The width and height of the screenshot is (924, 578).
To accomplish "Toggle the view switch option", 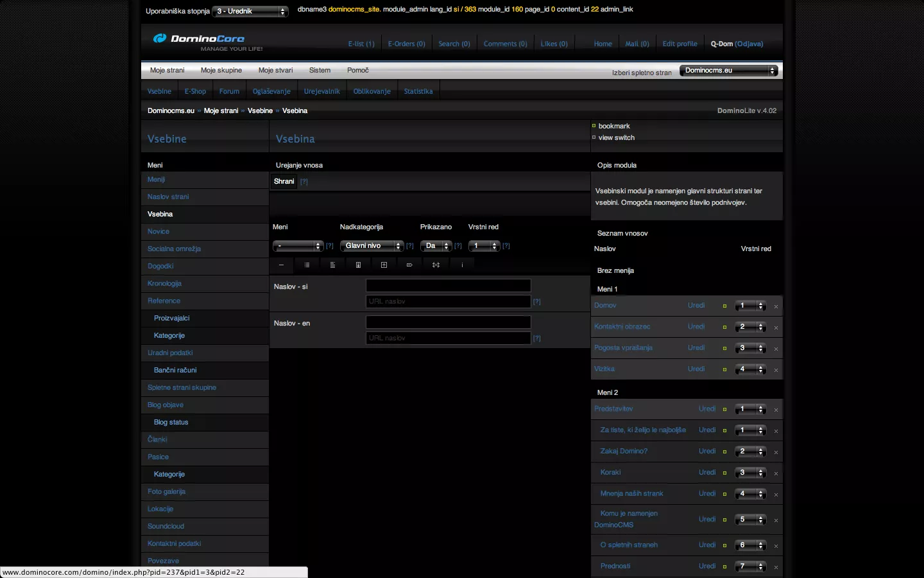I will point(616,138).
